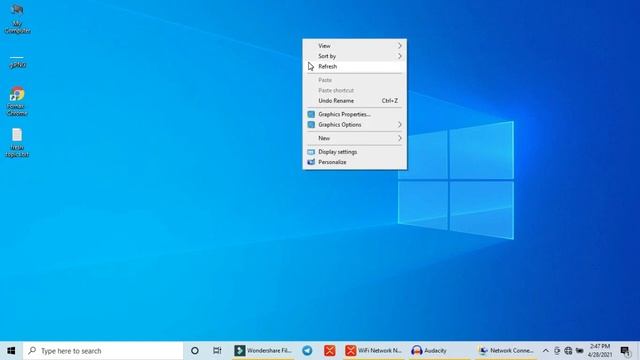Open Personalize from the context menu
The width and height of the screenshot is (640, 360).
pos(354,162)
